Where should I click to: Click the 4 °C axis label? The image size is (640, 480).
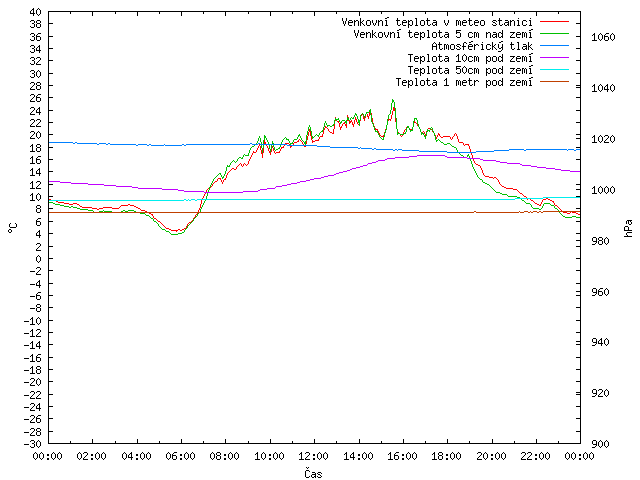[38, 234]
